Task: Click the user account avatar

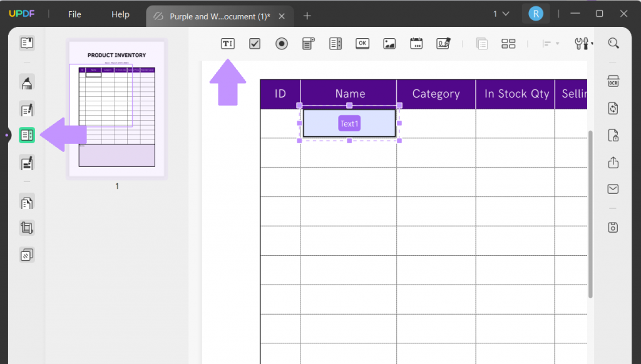Action: click(x=536, y=13)
